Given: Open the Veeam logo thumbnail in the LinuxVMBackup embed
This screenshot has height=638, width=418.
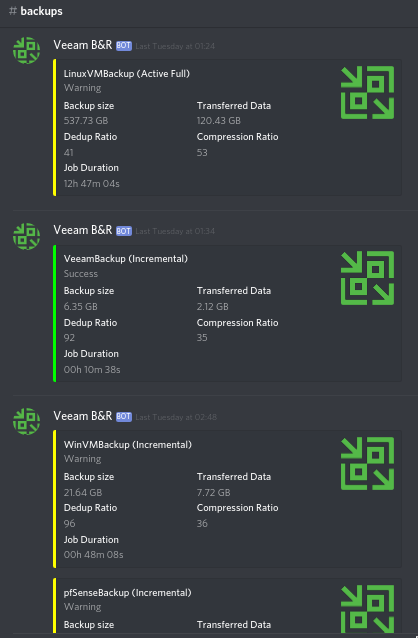Looking at the screenshot, I should click(x=368, y=92).
